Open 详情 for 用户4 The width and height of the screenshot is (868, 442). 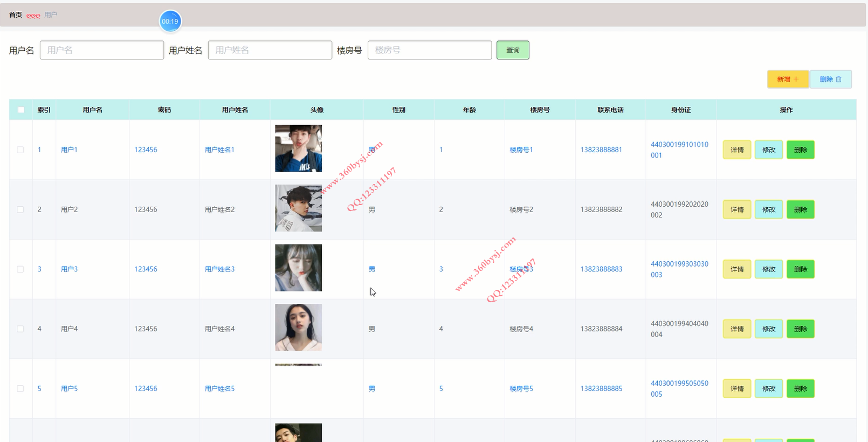[x=737, y=329]
